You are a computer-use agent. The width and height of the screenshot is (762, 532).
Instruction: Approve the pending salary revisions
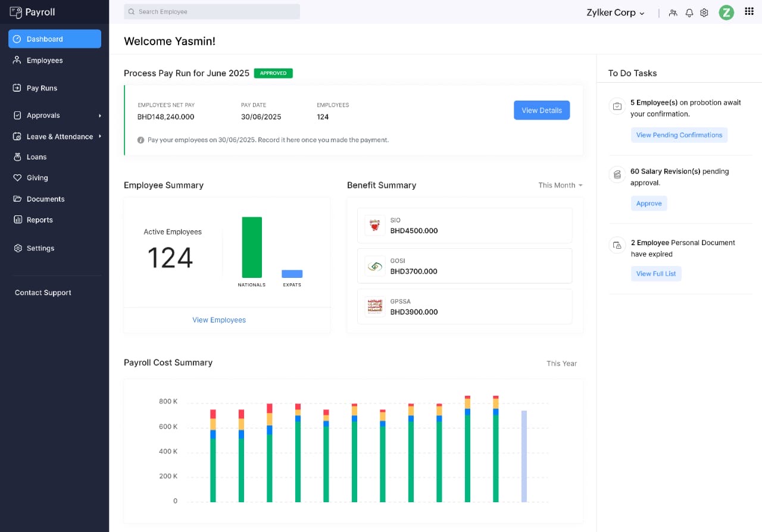pos(648,203)
